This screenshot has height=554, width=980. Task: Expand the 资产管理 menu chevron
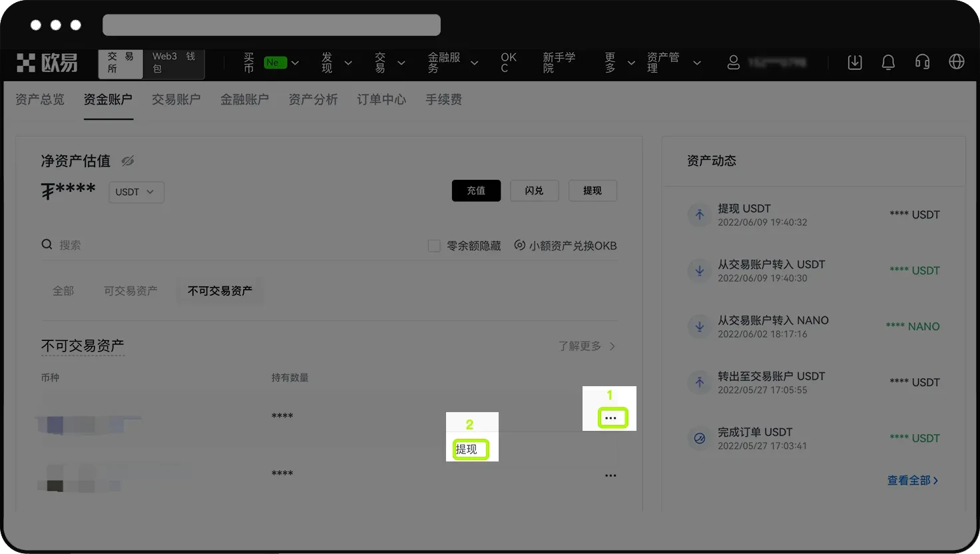(x=696, y=62)
